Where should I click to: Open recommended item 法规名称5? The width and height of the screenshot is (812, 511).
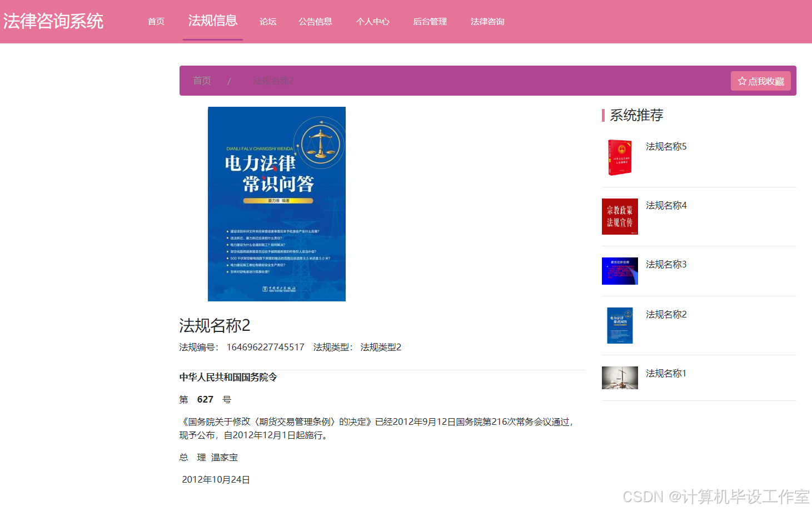(x=666, y=146)
